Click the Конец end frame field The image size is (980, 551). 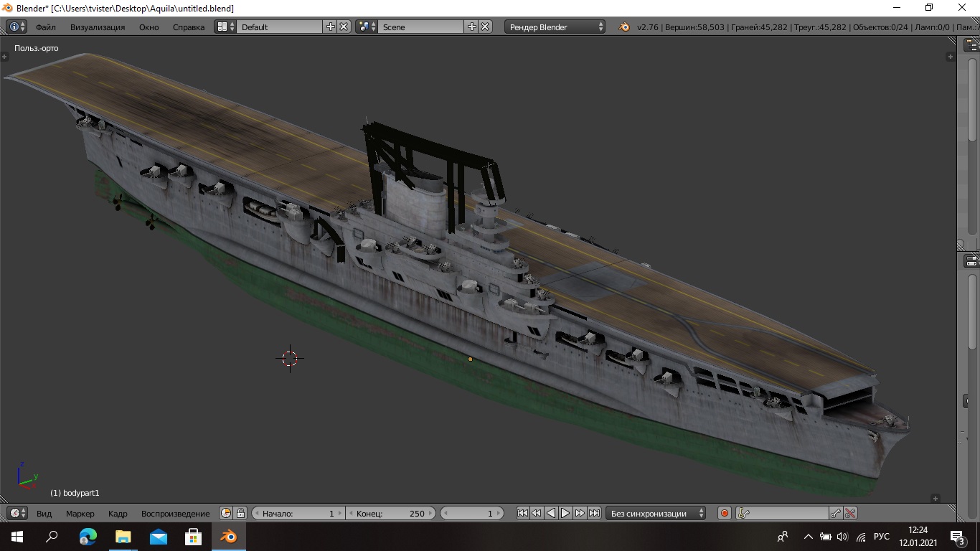coord(390,513)
